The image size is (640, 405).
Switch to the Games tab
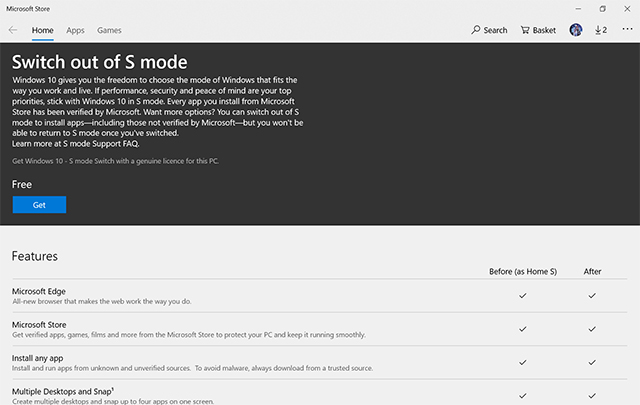[109, 30]
